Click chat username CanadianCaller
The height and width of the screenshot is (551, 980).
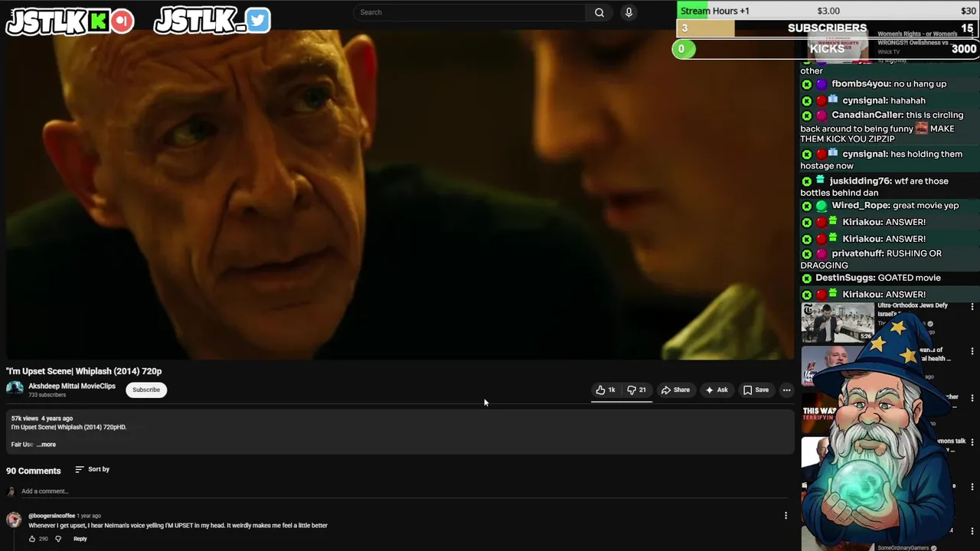867,115
